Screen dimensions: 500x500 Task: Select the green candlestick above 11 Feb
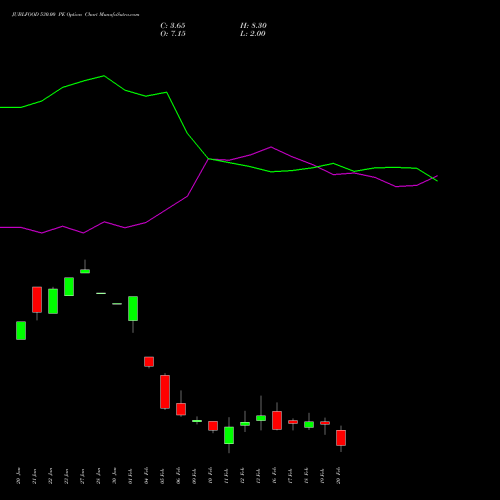click(x=229, y=435)
